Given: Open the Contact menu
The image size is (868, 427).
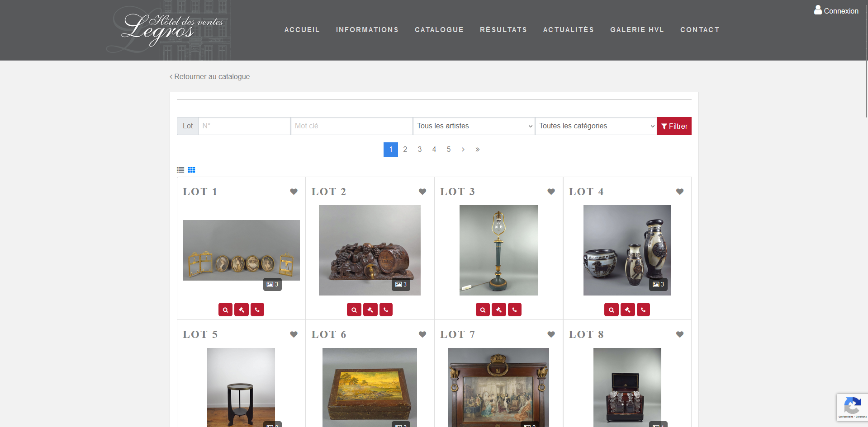Looking at the screenshot, I should [x=700, y=30].
